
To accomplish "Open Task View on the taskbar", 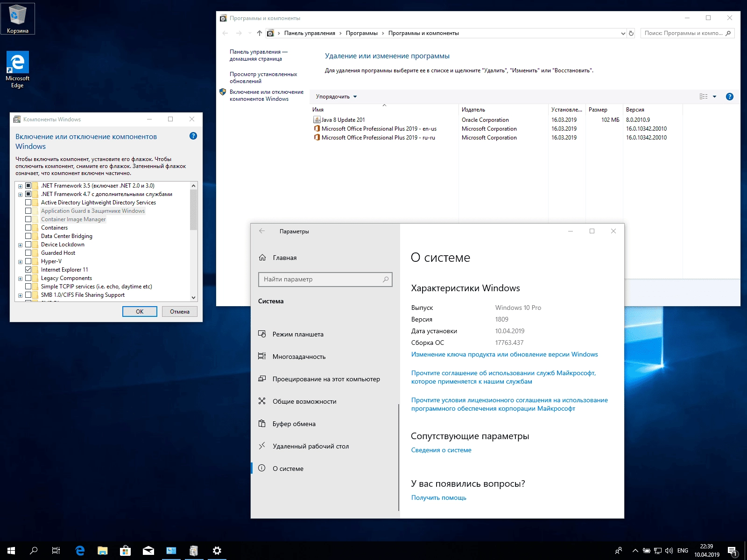I will [x=56, y=551].
